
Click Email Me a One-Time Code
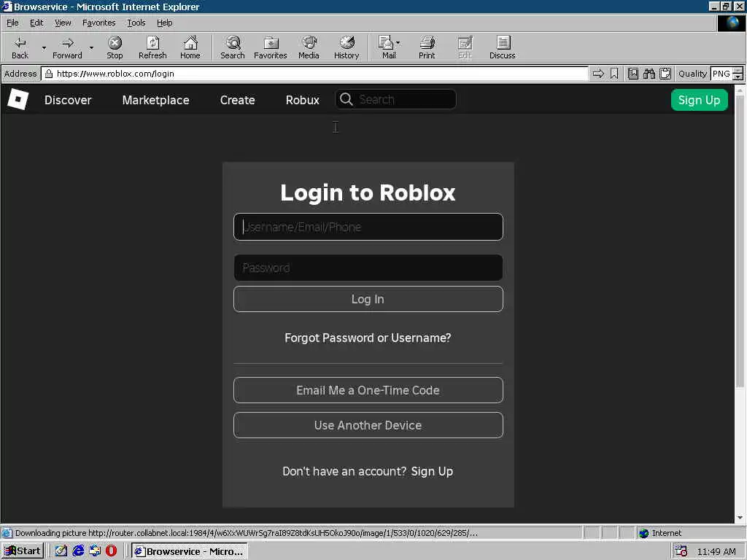(x=368, y=390)
